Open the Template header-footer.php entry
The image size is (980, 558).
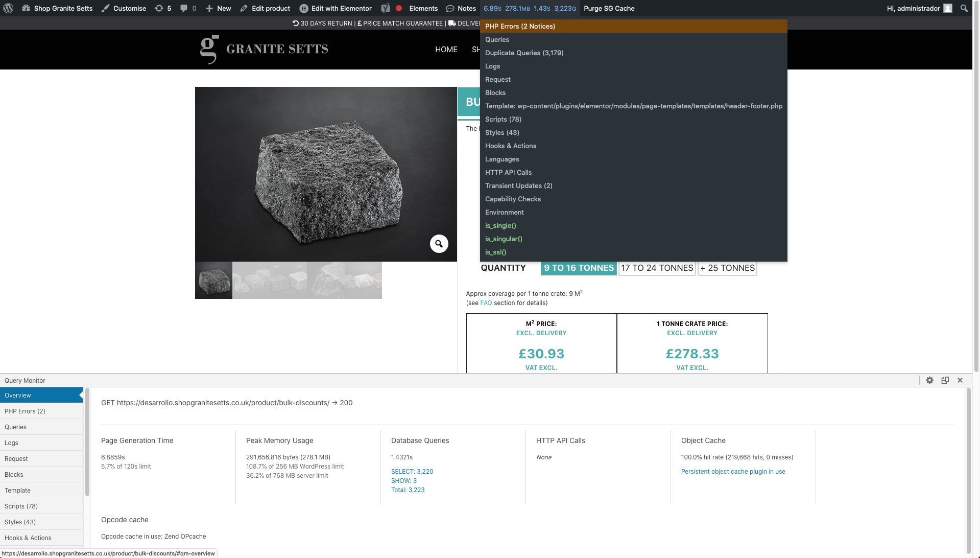click(x=633, y=106)
